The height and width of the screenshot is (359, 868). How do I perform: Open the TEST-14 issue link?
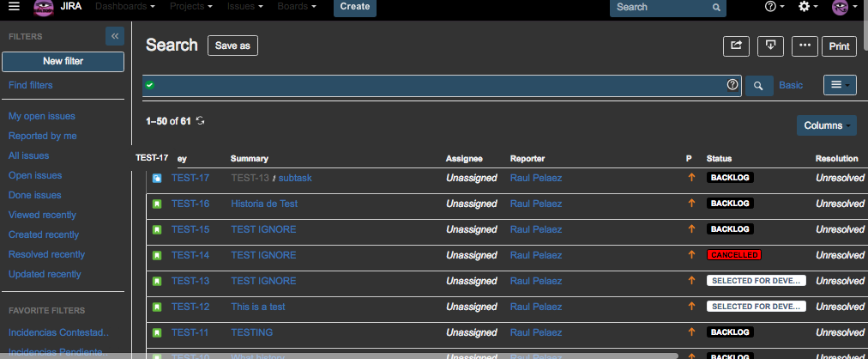click(x=190, y=255)
